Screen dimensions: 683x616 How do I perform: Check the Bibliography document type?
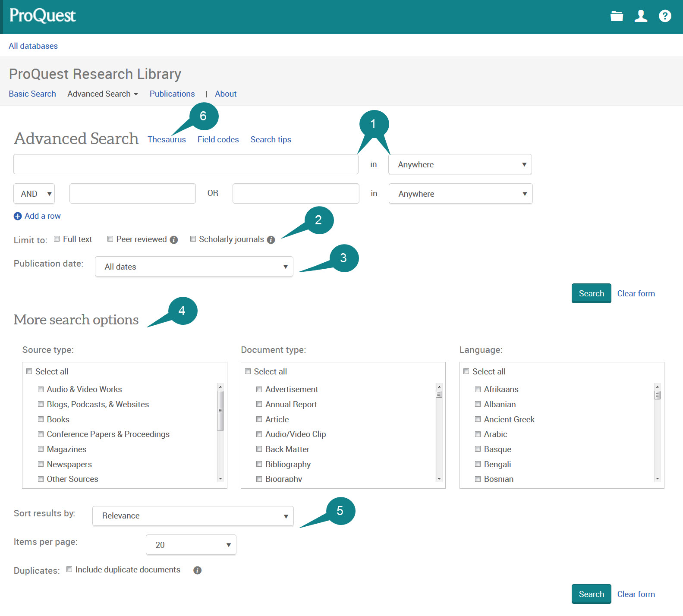pyautogui.click(x=259, y=464)
